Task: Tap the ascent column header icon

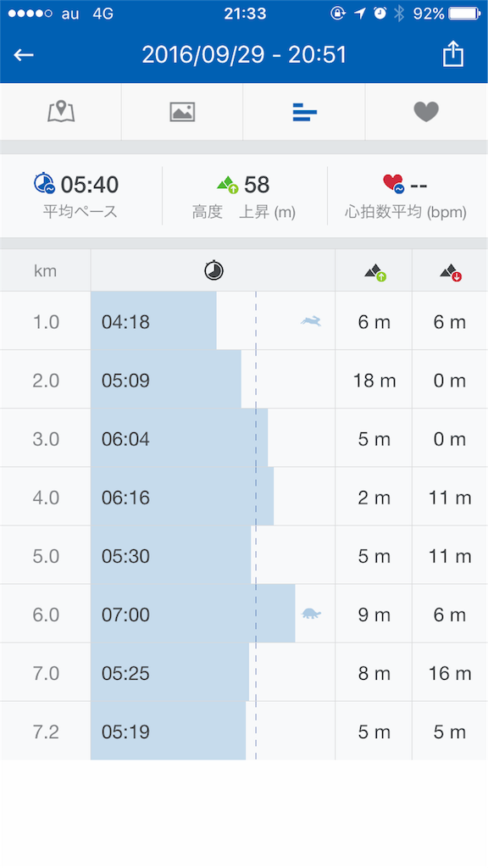Action: 374,272
